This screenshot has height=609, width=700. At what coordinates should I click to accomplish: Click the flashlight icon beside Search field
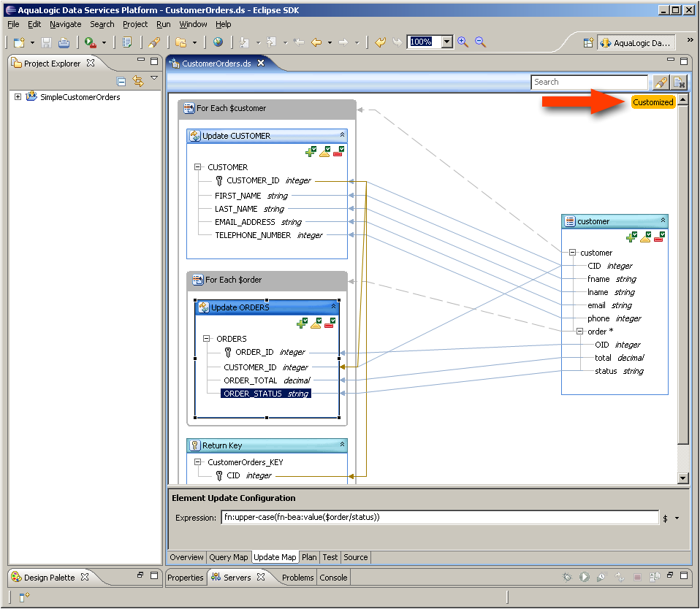(x=661, y=82)
